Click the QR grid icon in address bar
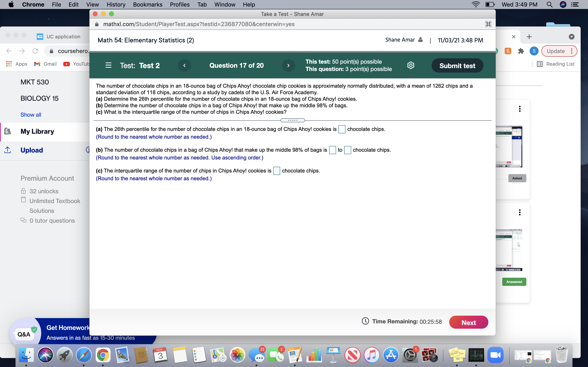 pos(488,24)
